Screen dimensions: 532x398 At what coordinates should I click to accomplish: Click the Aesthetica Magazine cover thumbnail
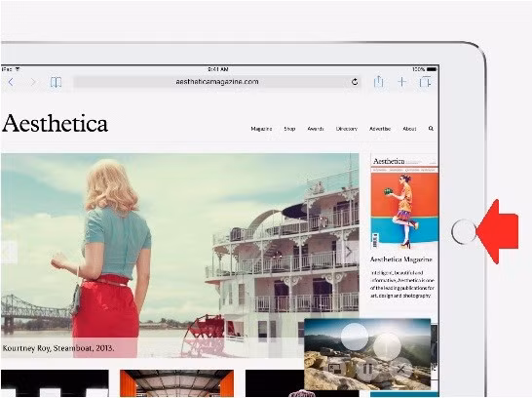click(x=403, y=201)
